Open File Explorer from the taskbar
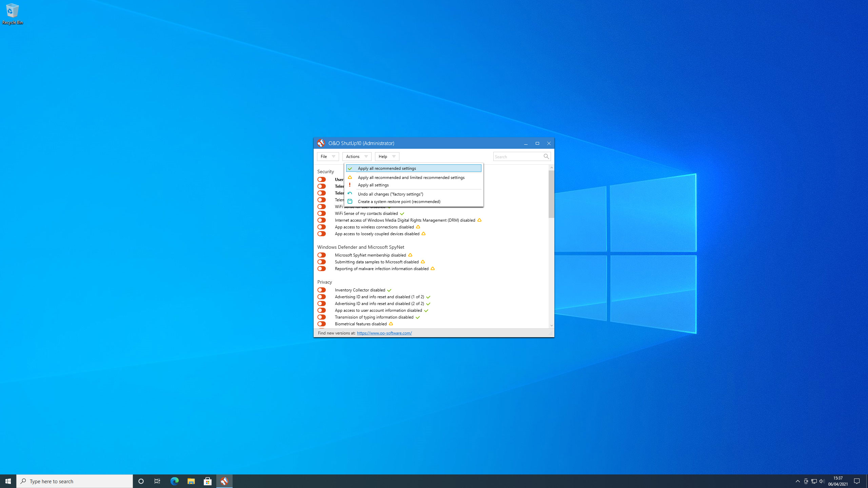 tap(191, 481)
